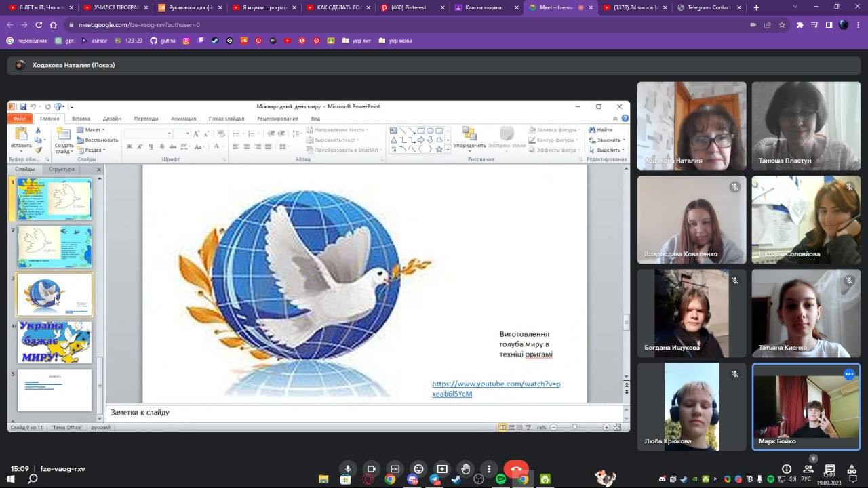Open meeting details info icon
Image resolution: width=868 pixels, height=488 pixels.
pos(787,469)
